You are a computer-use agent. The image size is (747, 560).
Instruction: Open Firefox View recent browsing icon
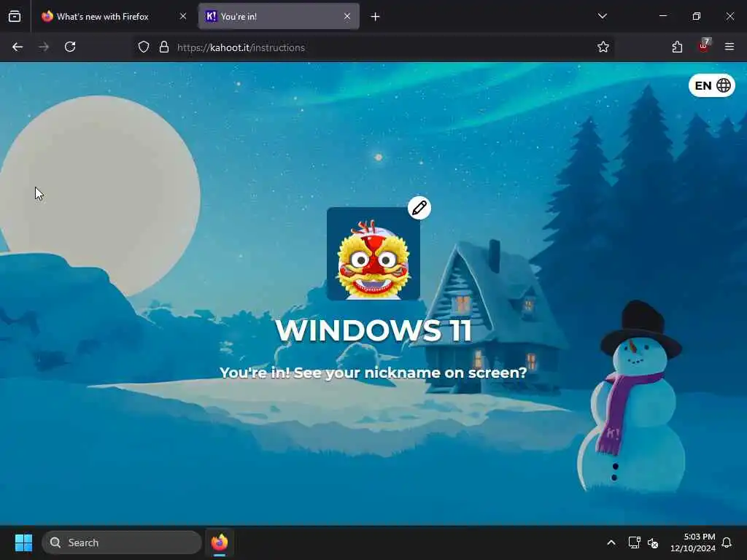click(15, 17)
